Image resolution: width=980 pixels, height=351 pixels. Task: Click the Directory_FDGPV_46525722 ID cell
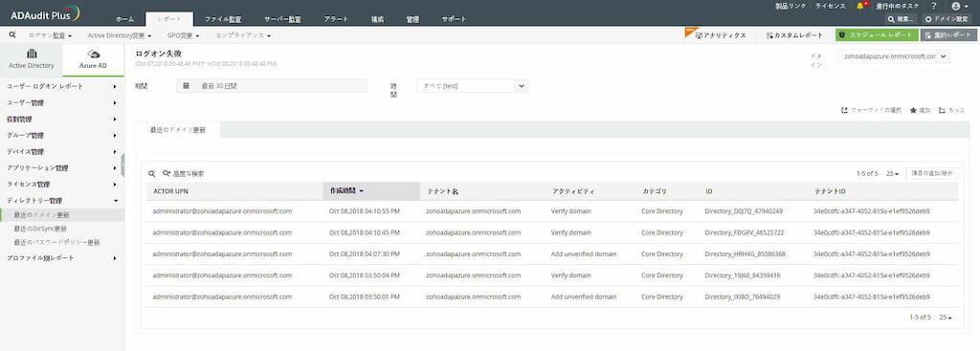pos(745,232)
